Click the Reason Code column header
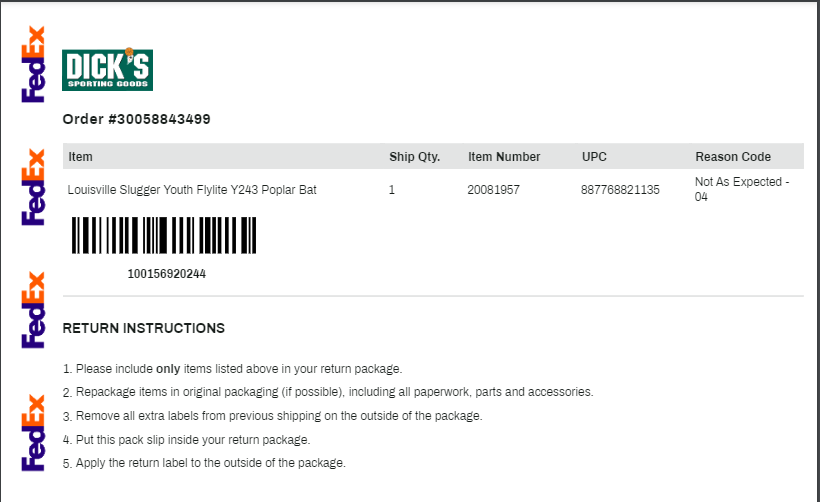 [733, 157]
